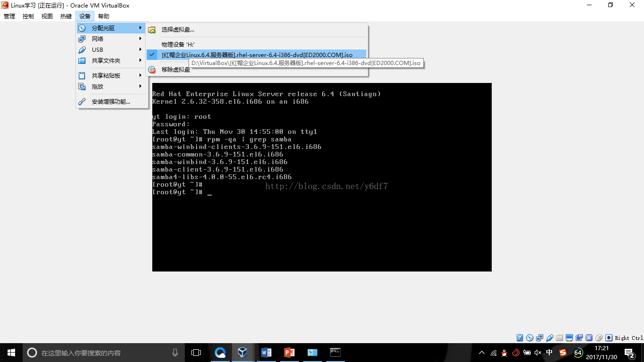Toggle the 中 input language indicator
This screenshot has width=644, height=362.
(549, 353)
